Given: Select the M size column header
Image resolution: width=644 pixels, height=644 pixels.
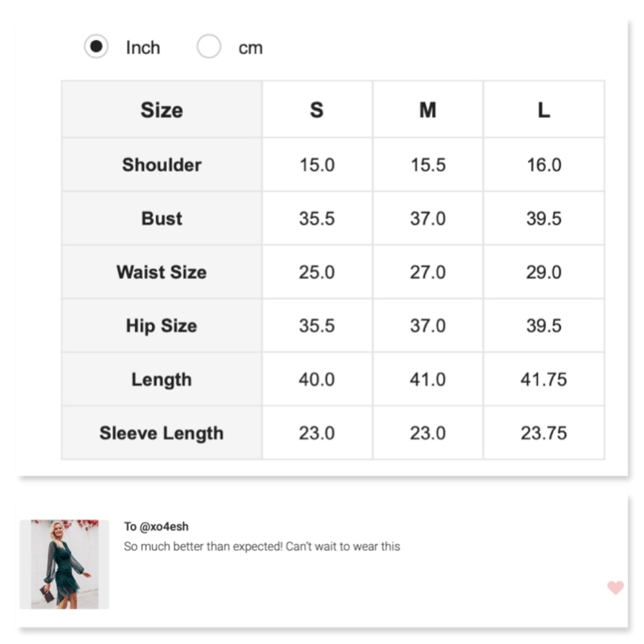Looking at the screenshot, I should 428,110.
